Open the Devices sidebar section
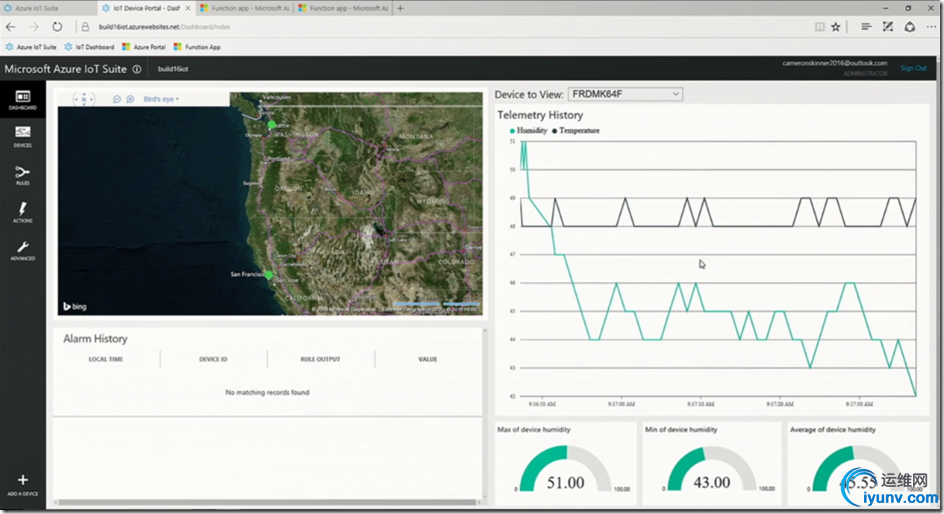 (22, 137)
